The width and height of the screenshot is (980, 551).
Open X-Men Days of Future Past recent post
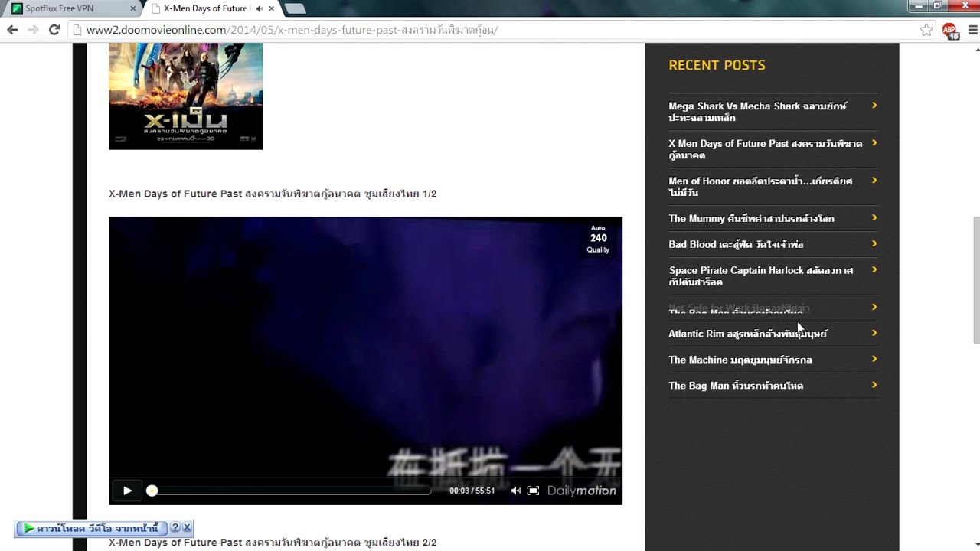(765, 149)
